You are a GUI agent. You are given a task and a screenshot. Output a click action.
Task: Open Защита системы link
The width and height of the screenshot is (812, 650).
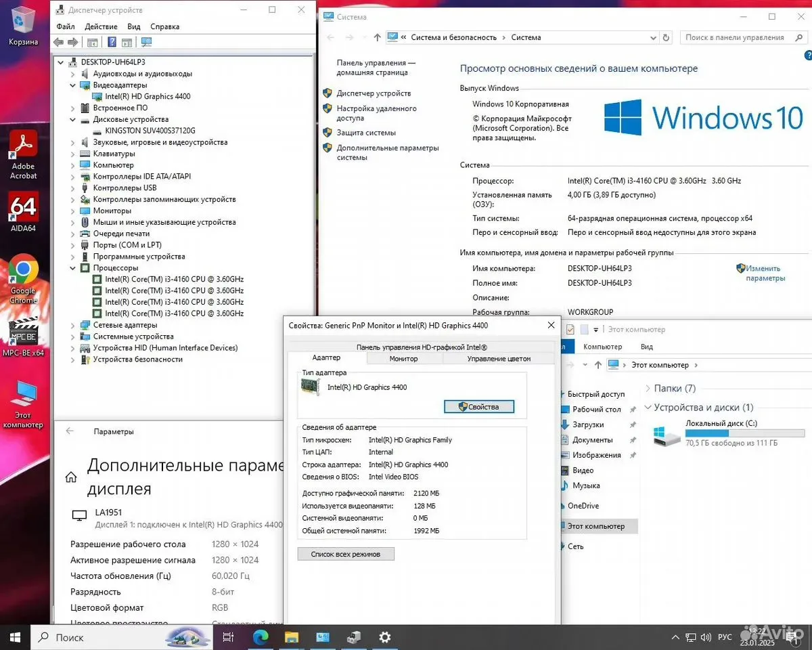pos(366,133)
